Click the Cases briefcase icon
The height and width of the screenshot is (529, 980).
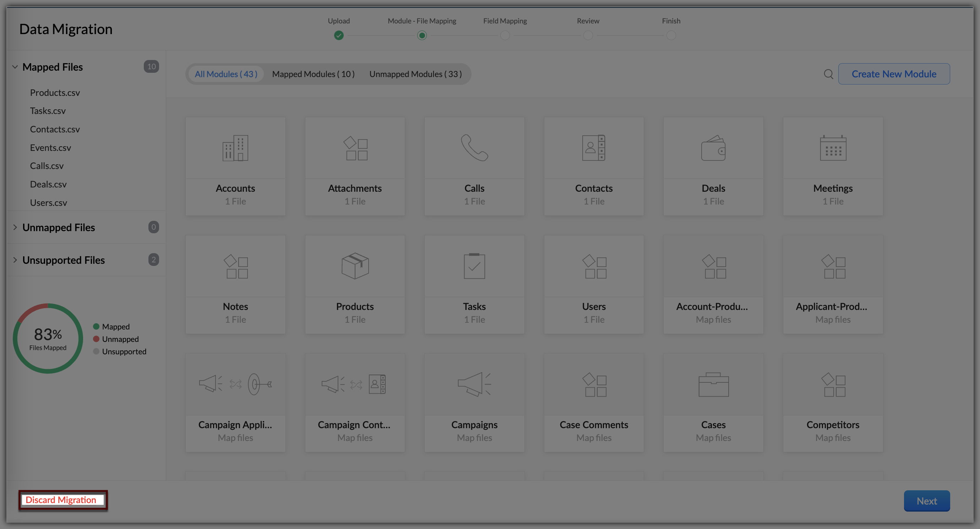point(713,385)
